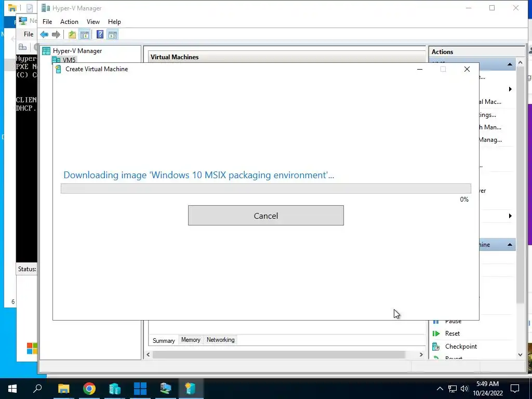Cancel the image download
This screenshot has width=532, height=399.
(x=265, y=216)
